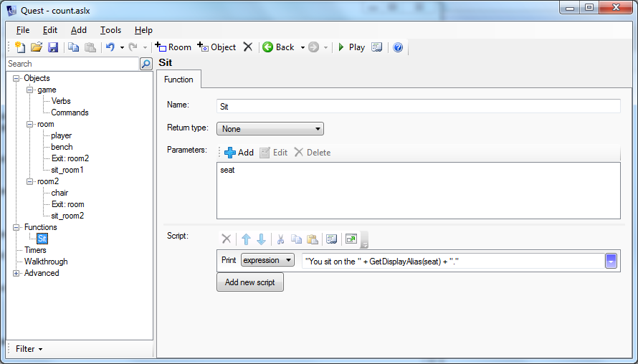Toggle code view icon next to Play

[x=376, y=47]
